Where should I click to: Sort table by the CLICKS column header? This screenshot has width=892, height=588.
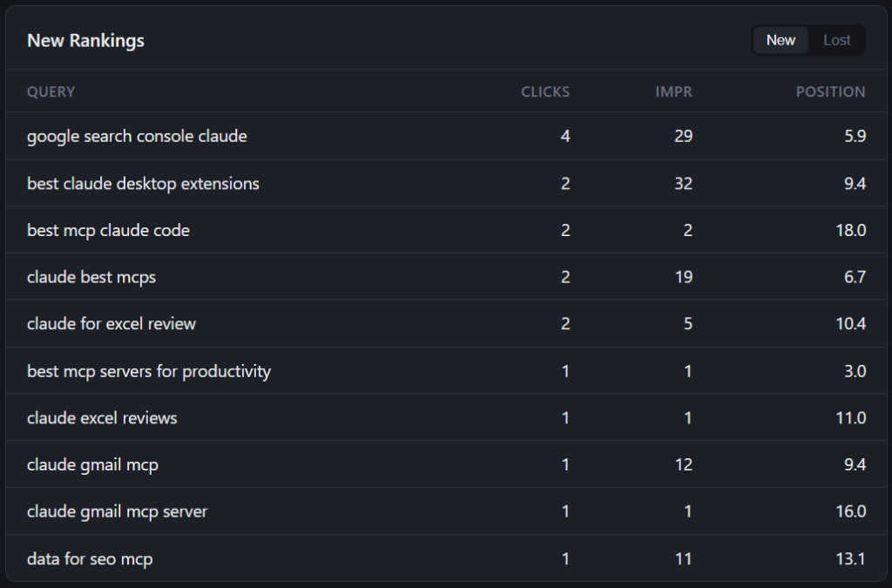point(545,91)
